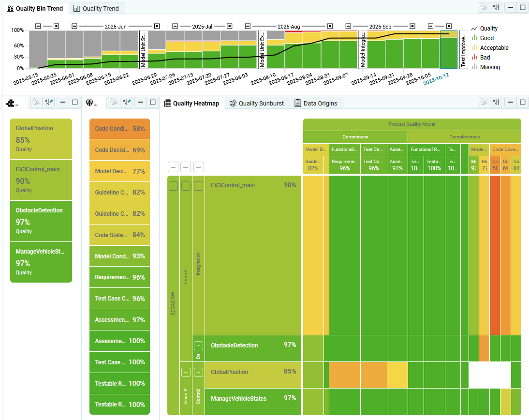Open settings sliders for the leftmost scorecard panel

[48, 102]
